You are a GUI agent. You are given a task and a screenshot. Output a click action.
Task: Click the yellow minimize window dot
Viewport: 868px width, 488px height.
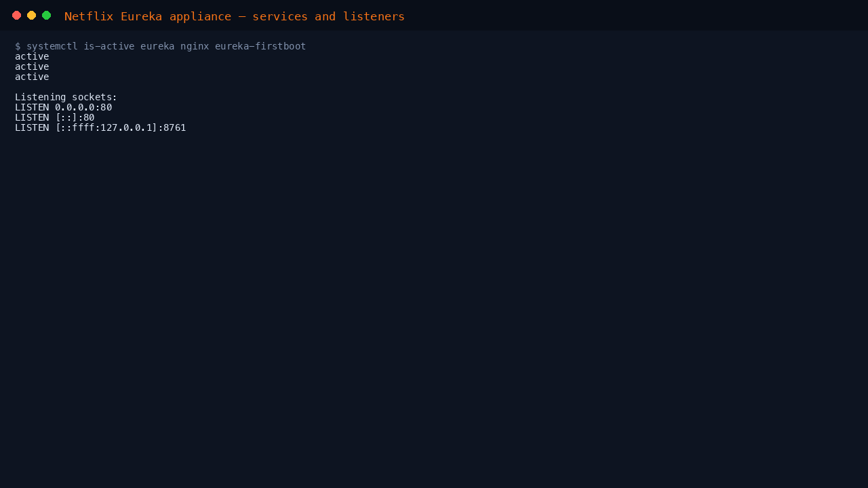(x=31, y=16)
